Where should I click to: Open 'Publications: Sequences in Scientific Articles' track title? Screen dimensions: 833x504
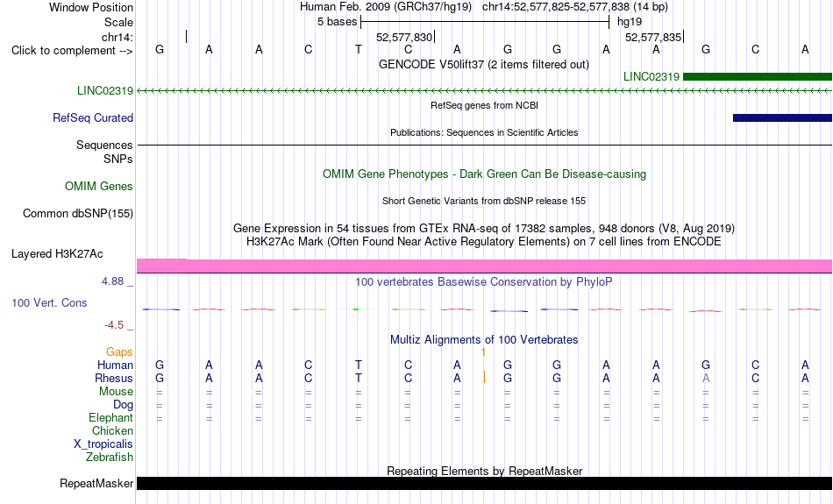(484, 132)
